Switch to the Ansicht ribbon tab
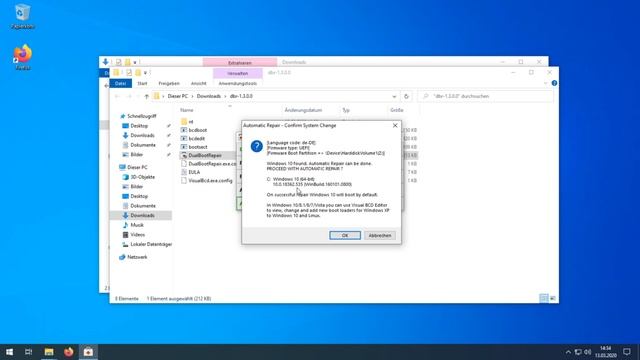This screenshot has height=360, width=640. click(198, 84)
